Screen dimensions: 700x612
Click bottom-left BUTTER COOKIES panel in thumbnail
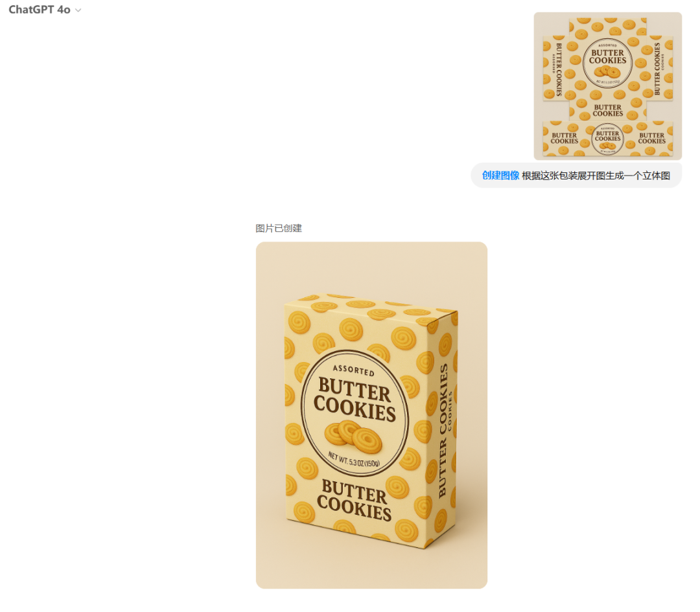click(x=565, y=139)
